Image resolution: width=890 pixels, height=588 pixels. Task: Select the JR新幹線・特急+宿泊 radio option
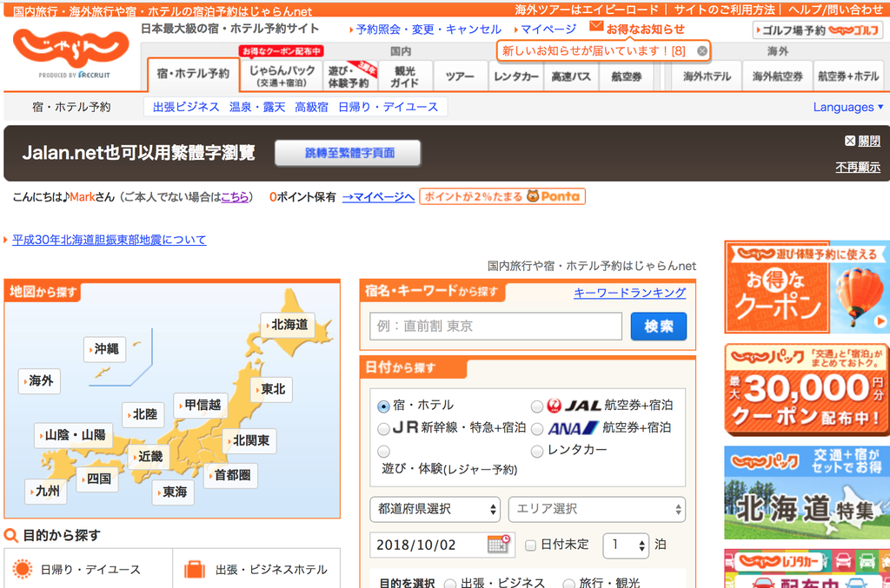coord(383,429)
